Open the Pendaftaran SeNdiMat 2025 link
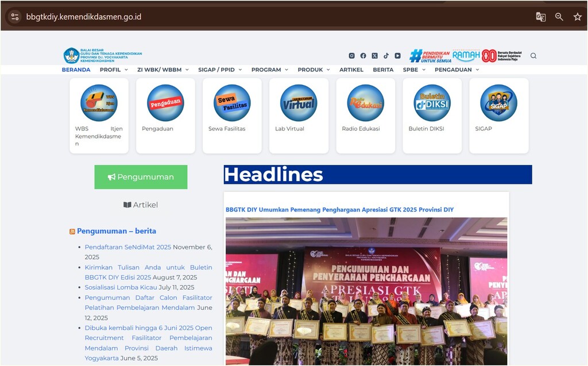This screenshot has height=366, width=588. point(127,247)
